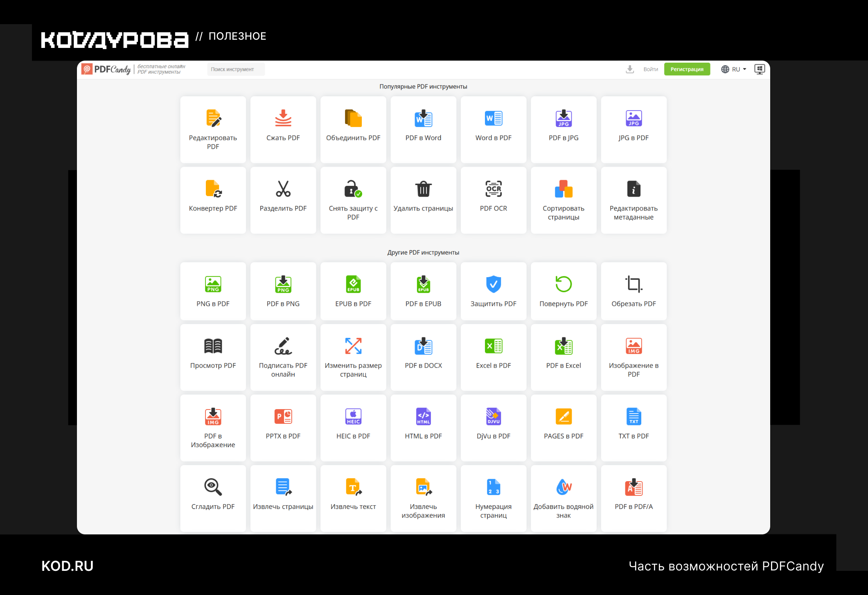Screen dimensions: 868x595
Task: Open Просмотр PDF reader tool
Action: [x=213, y=357]
